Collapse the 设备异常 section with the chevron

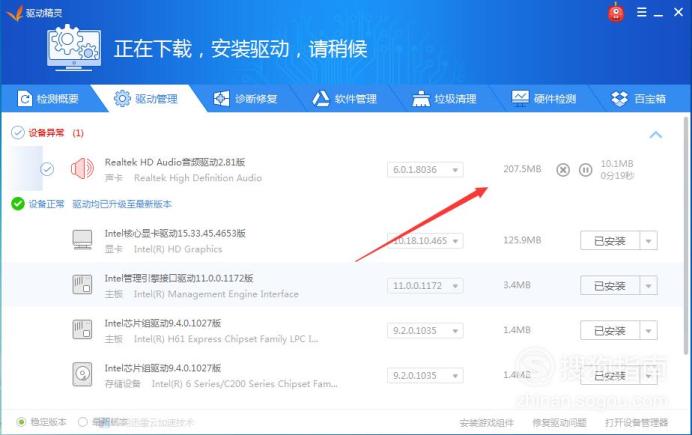coord(656,135)
